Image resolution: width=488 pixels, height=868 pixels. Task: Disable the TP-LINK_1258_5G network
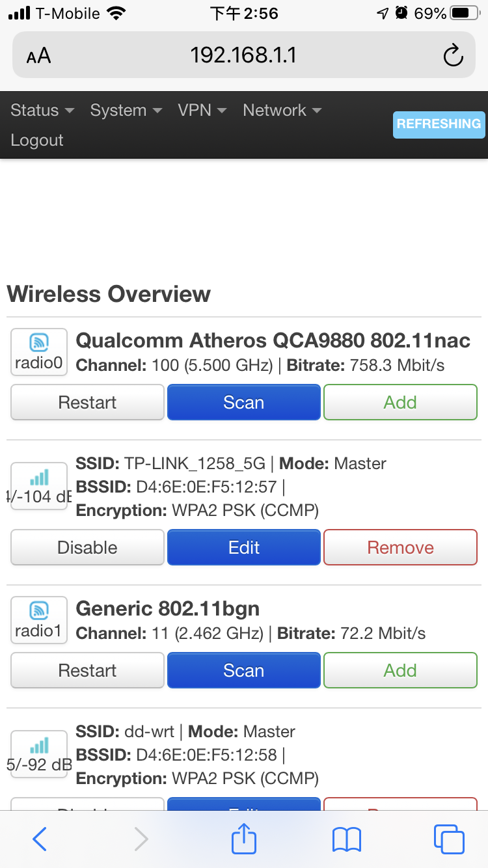[87, 547]
